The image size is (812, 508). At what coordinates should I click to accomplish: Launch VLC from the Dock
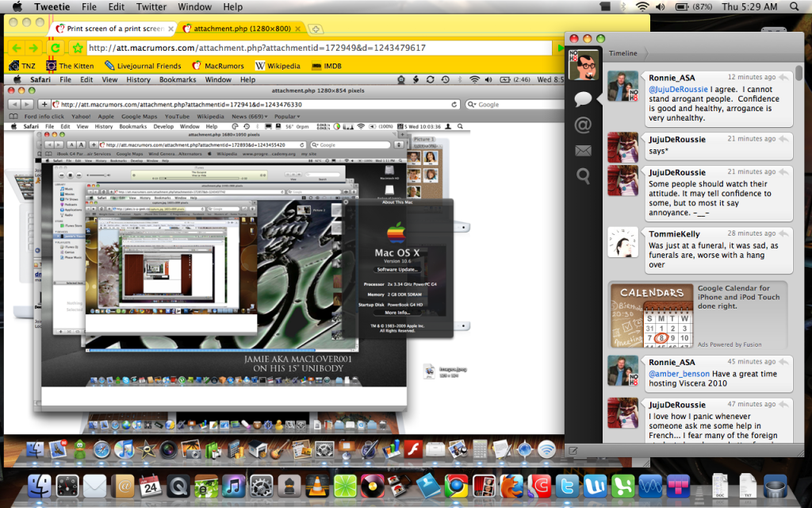317,487
